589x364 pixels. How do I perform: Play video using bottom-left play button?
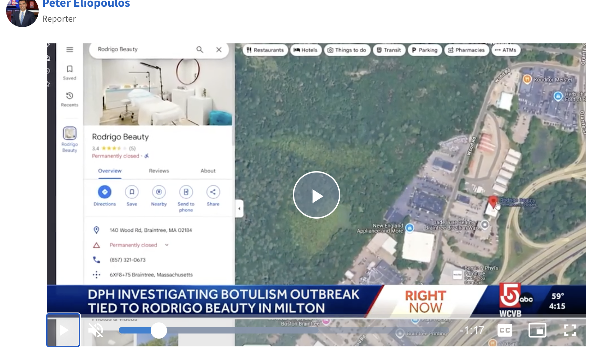pyautogui.click(x=63, y=330)
